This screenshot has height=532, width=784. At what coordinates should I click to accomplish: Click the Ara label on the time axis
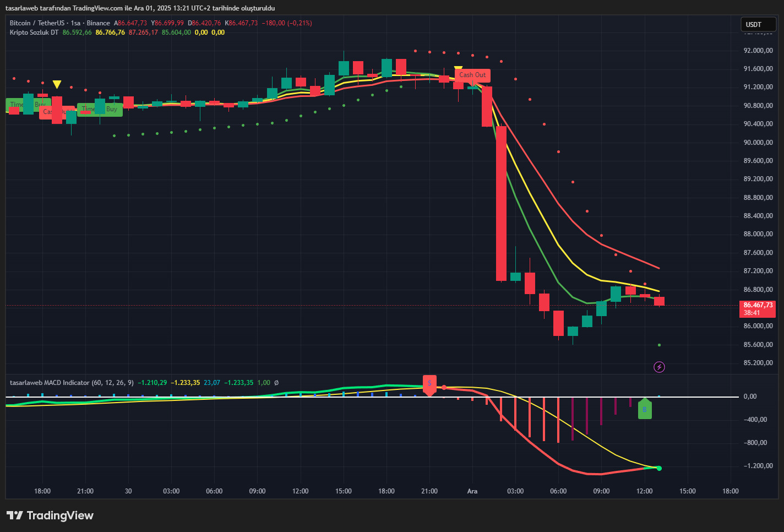[472, 491]
